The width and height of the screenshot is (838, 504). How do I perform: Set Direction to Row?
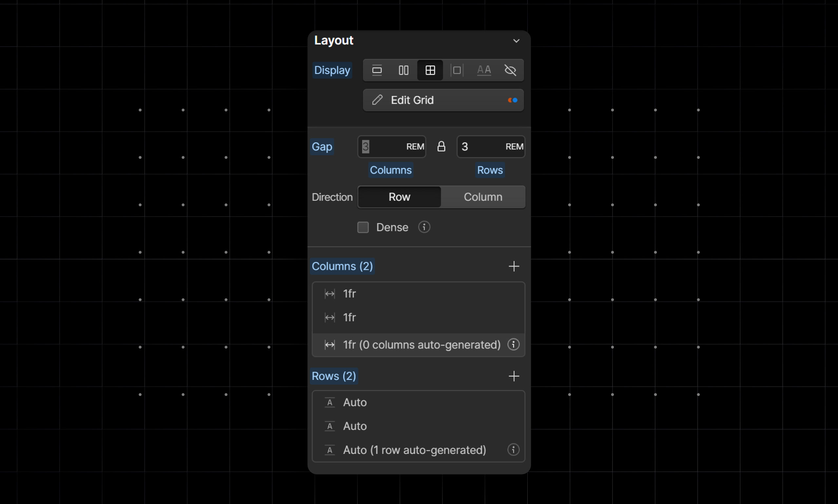pos(399,197)
